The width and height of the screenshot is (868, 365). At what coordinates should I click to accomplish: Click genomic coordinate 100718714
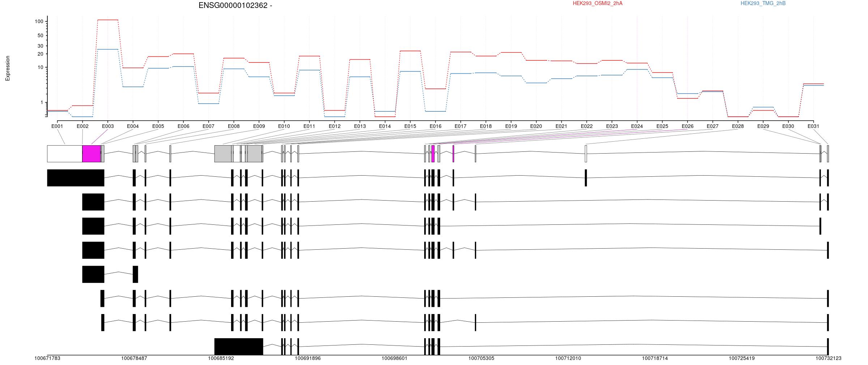pos(655,358)
